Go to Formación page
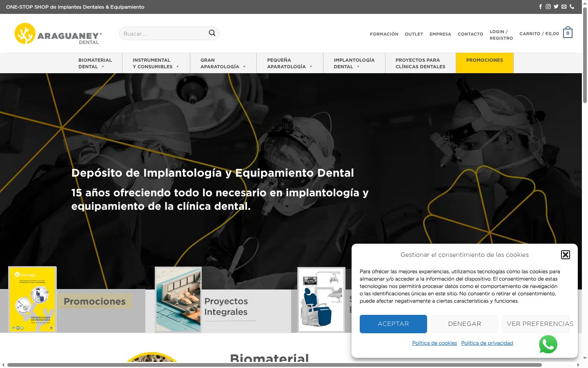Image resolution: width=588 pixels, height=368 pixels. (384, 34)
